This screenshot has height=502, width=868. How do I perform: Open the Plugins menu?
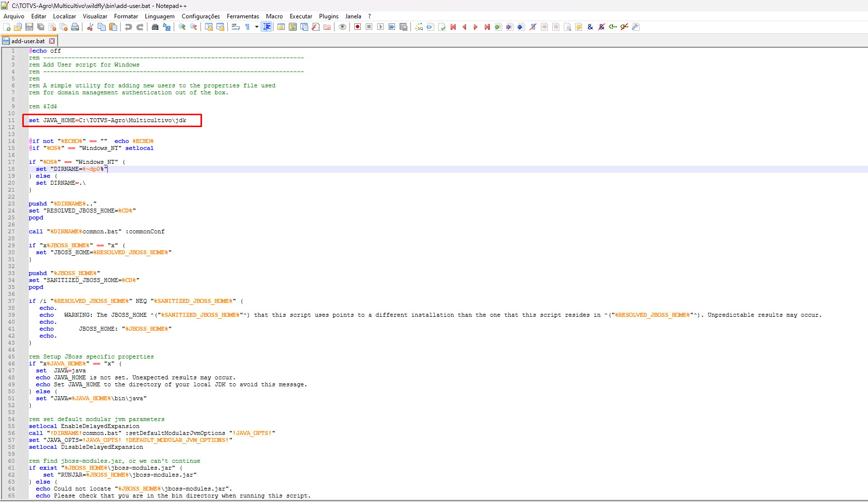[329, 16]
